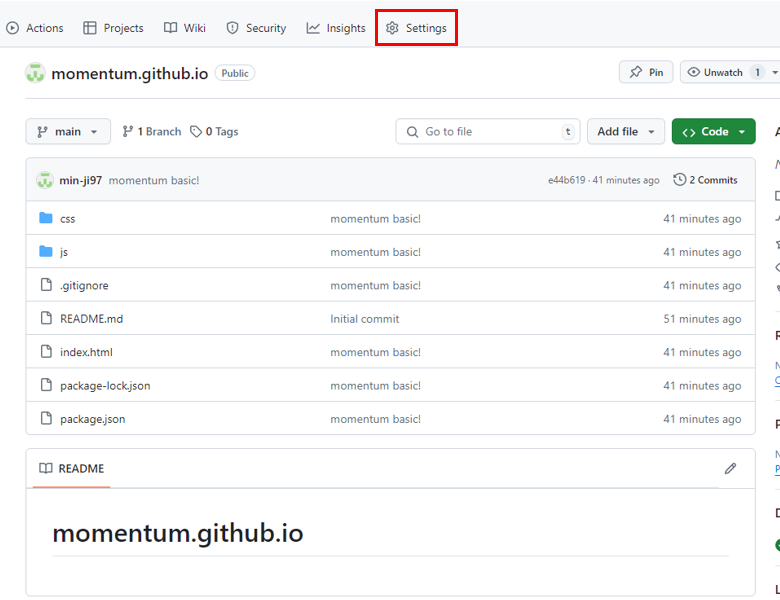Click the package.json file icon
Viewport: 780px width, 600px height.
point(46,418)
